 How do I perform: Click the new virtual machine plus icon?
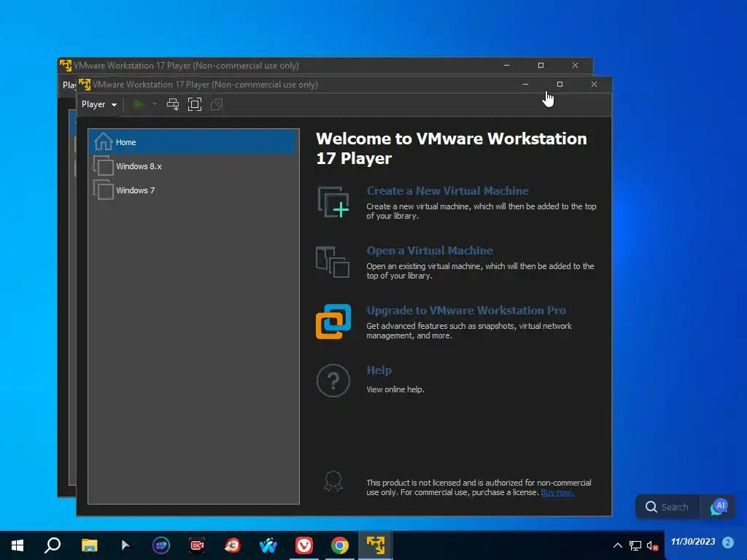click(x=333, y=203)
